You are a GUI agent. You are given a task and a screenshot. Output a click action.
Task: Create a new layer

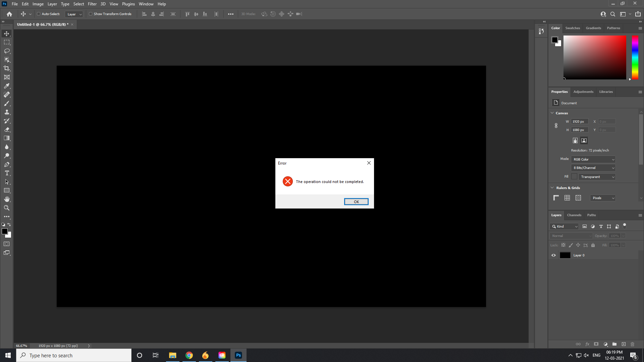click(x=624, y=344)
